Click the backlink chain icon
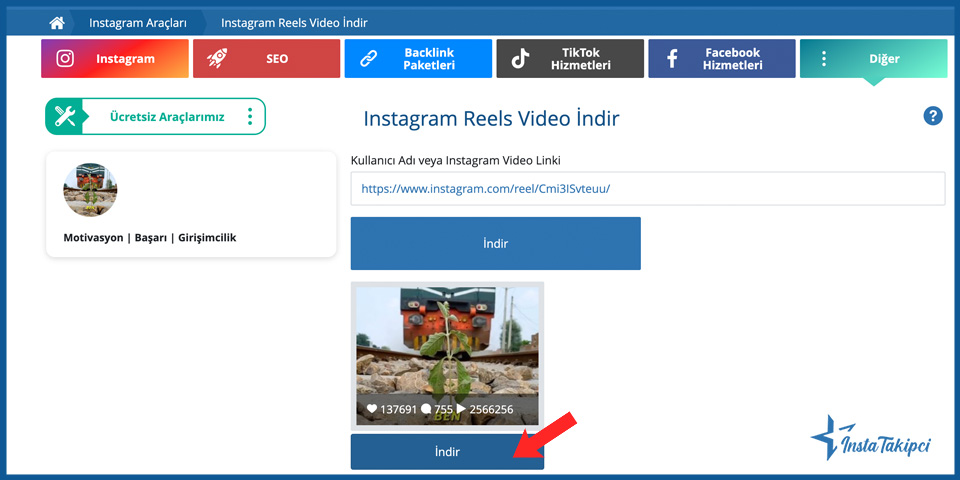Viewport: 960px width, 480px height. pyautogui.click(x=368, y=59)
